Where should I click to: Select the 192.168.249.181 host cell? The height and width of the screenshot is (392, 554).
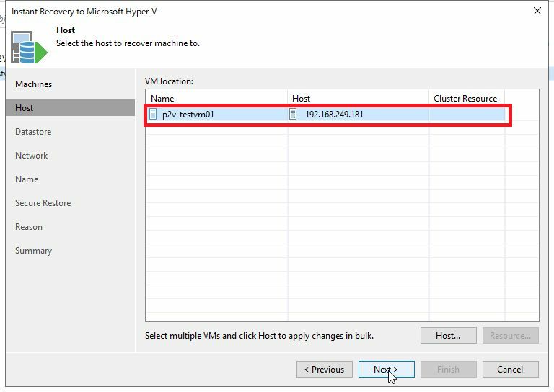(x=334, y=114)
